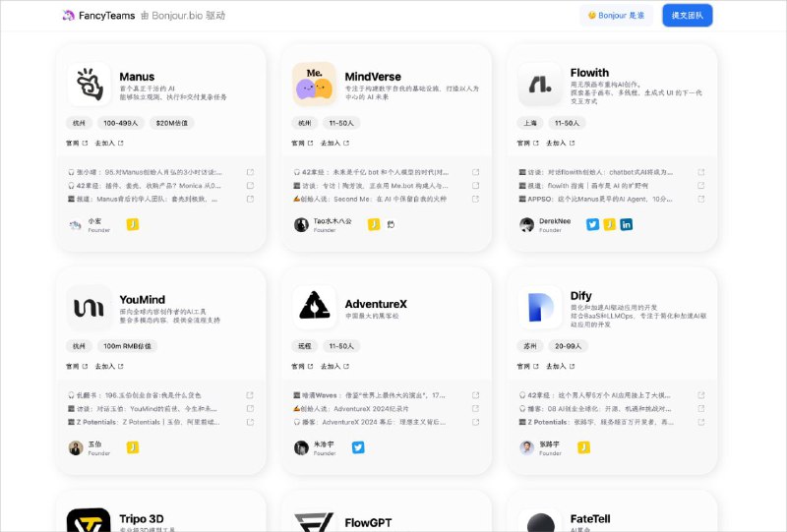The image size is (787, 532).
Task: Open external link icon for Second Me article
Action: tap(475, 200)
